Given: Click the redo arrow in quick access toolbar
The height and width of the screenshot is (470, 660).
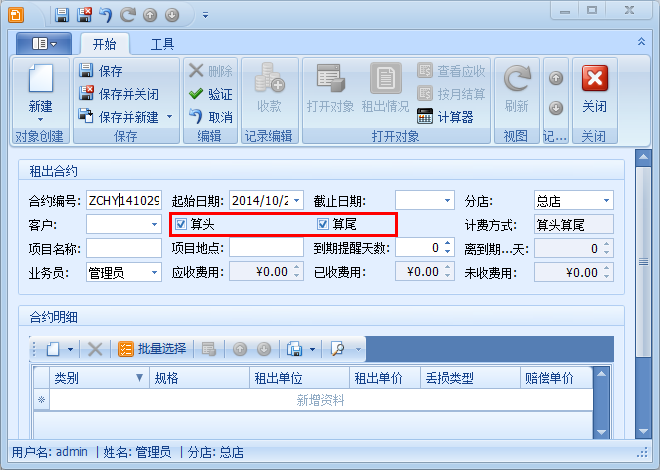Looking at the screenshot, I should (x=128, y=15).
